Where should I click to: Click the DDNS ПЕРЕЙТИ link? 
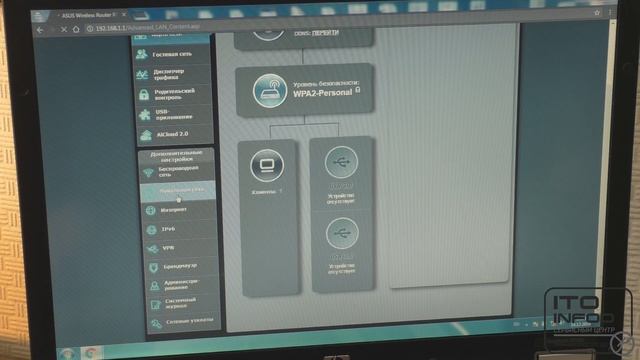coord(325,32)
